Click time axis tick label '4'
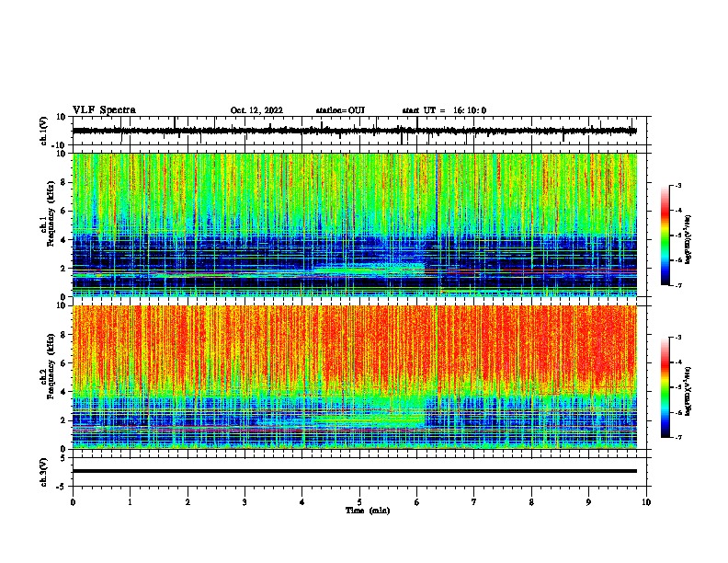The height and width of the screenshot is (563, 728). [302, 502]
